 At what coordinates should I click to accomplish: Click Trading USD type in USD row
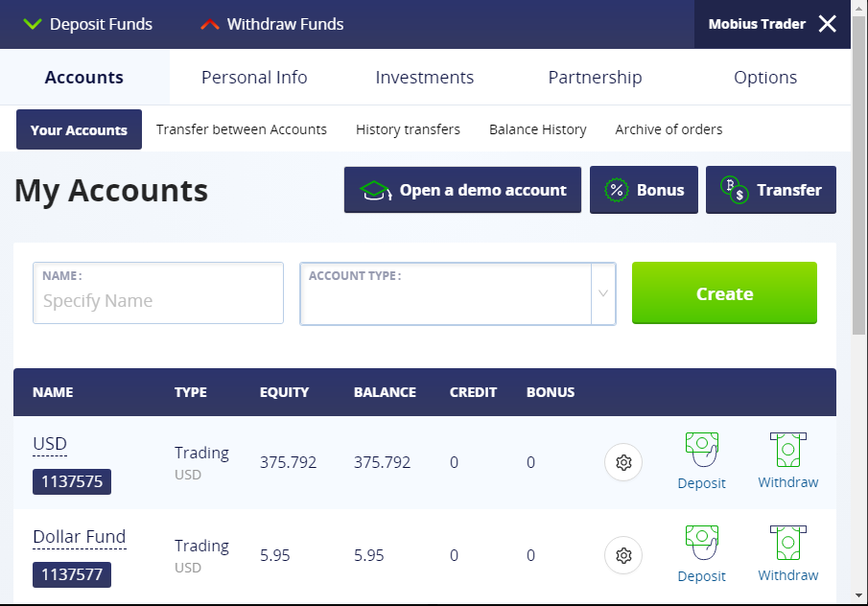202,463
